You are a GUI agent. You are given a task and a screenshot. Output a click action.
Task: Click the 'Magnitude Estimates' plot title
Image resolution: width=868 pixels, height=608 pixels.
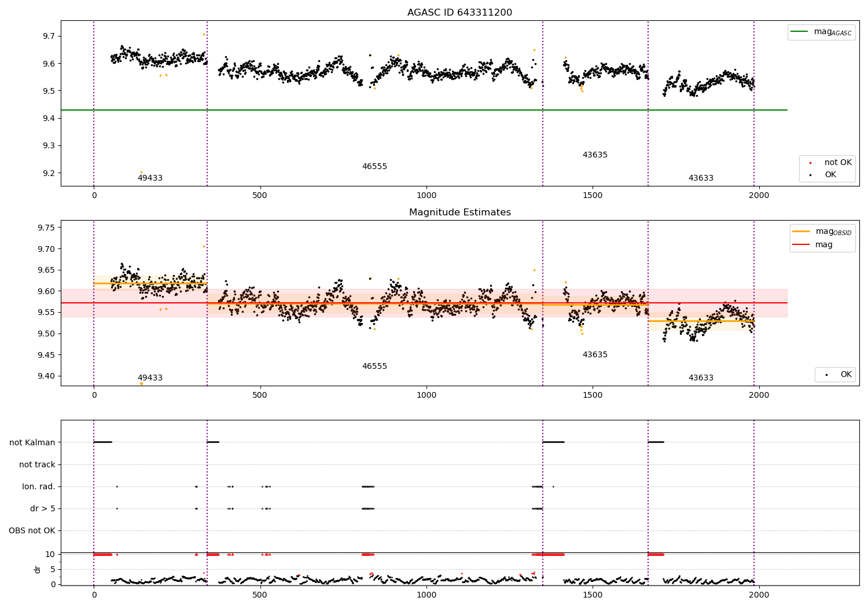[459, 213]
